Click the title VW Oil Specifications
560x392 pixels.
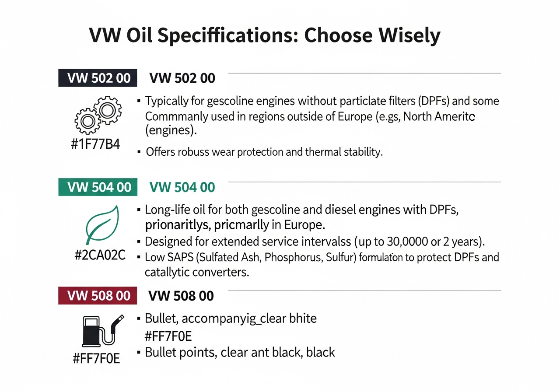[264, 35]
